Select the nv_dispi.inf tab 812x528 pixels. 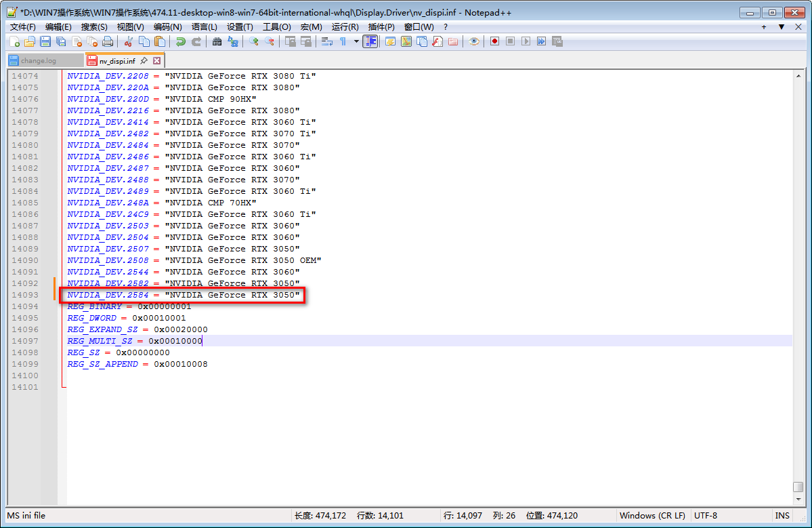(x=117, y=60)
